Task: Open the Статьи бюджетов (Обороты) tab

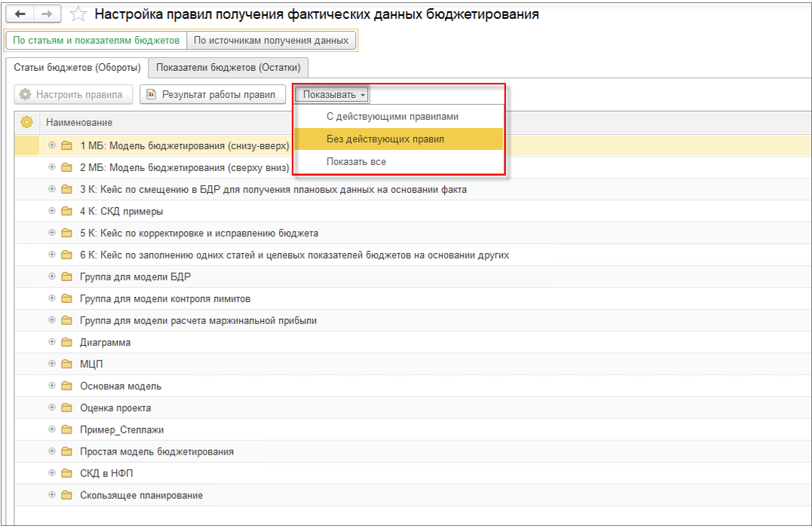Action: (77, 68)
